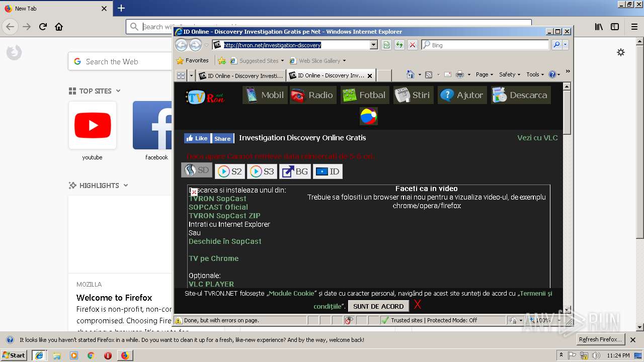This screenshot has width=644, height=362.
Task: Click the IE Home icon
Action: [x=411, y=74]
